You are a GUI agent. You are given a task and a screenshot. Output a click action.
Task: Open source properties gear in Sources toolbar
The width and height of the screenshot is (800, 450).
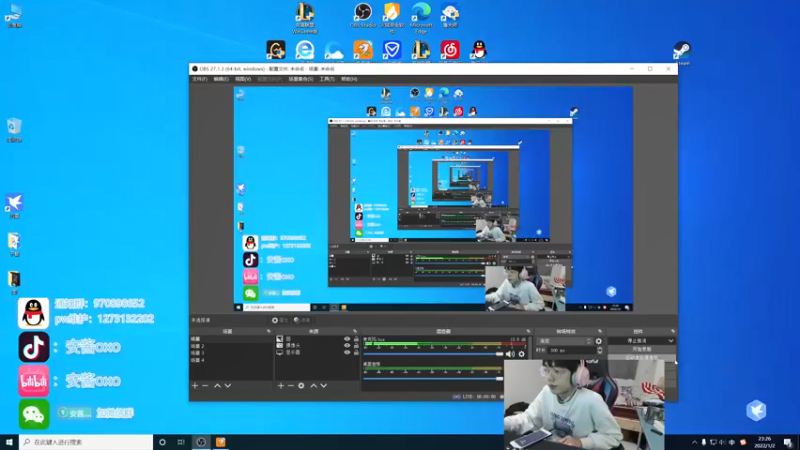coord(301,386)
